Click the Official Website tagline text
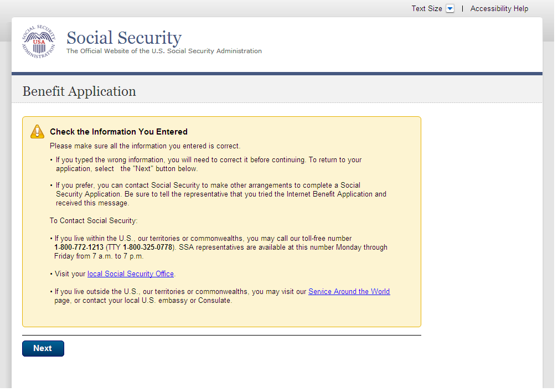The image size is (558, 392). coord(164,51)
